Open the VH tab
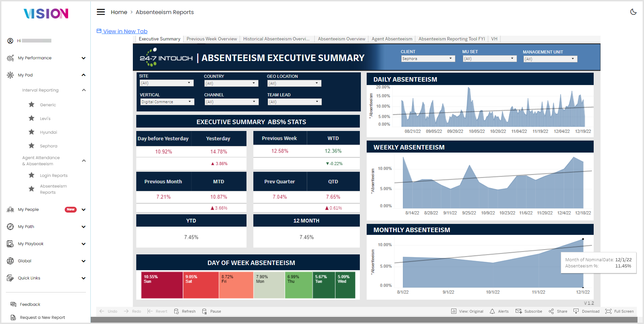 [x=494, y=39]
